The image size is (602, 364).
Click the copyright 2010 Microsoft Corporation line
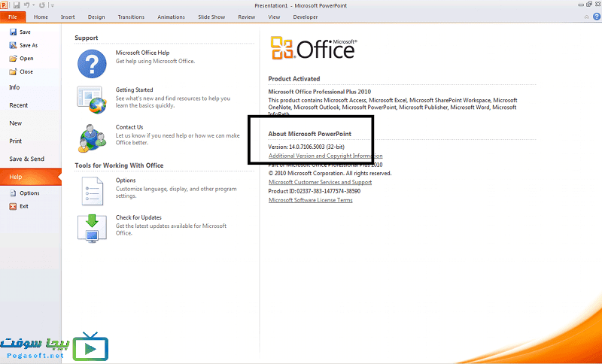[330, 174]
